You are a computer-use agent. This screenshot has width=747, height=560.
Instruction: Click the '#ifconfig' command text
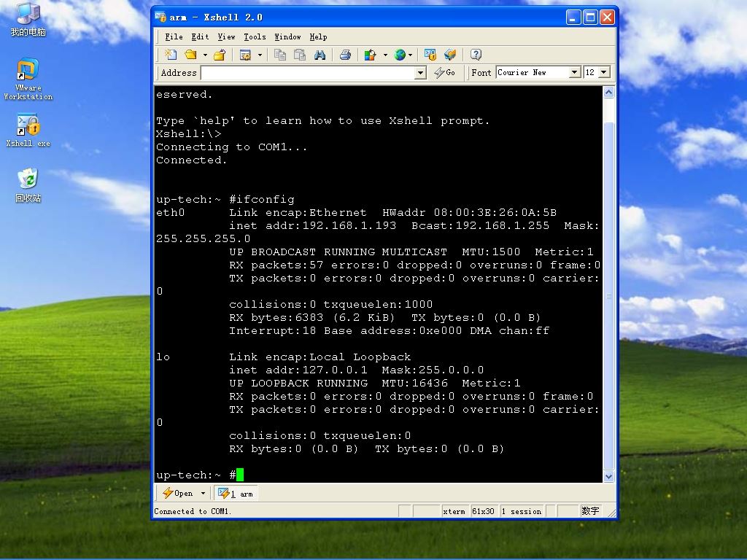tap(262, 199)
